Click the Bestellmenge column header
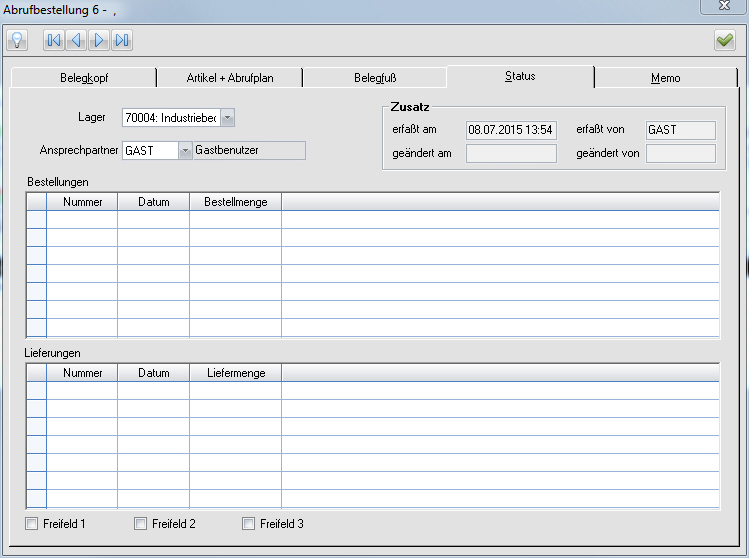The image size is (749, 558). pyautogui.click(x=235, y=202)
